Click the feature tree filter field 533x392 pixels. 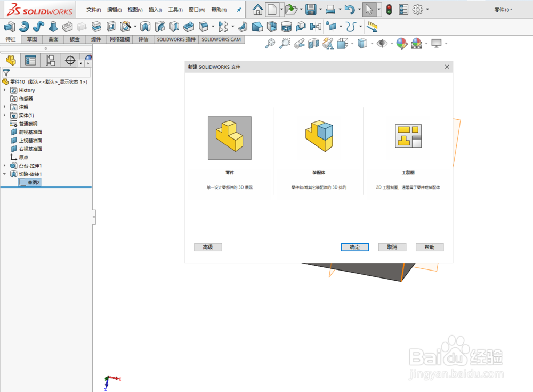(46, 72)
